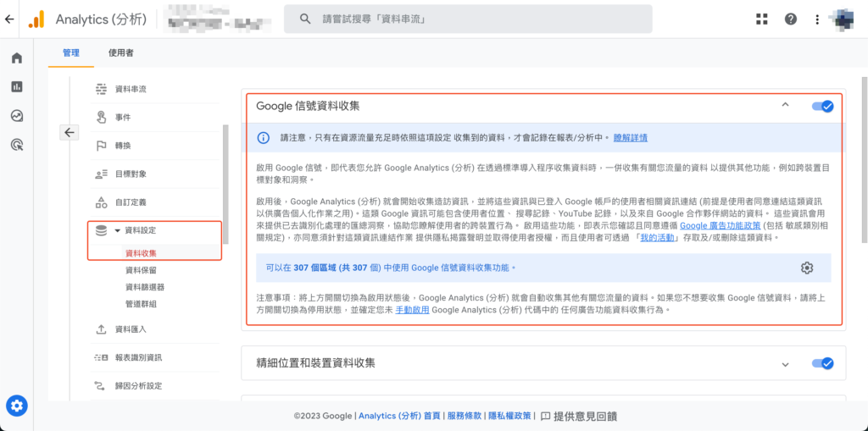Toggle 精細位置和裝置資料收集 switch
This screenshot has width=868, height=431.
pos(822,363)
